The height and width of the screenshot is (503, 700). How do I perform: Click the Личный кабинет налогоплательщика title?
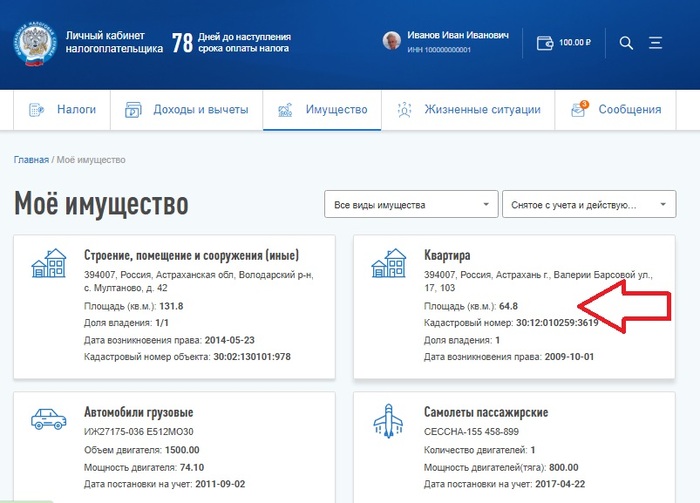114,42
